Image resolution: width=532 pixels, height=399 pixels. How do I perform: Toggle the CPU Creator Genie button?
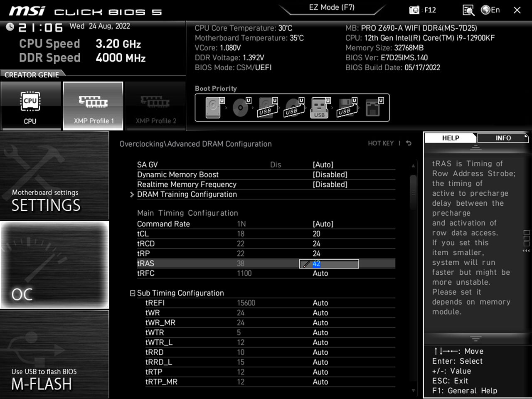[x=30, y=106]
